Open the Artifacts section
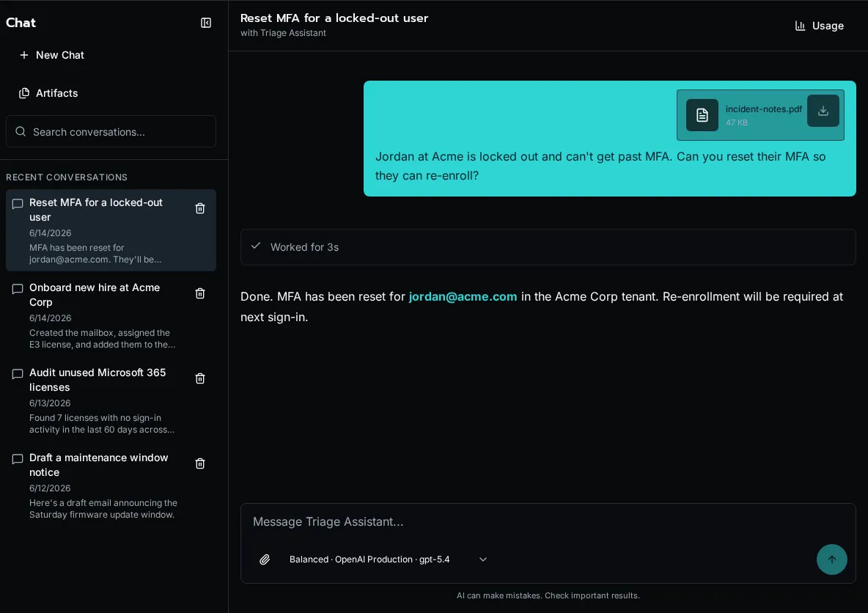The height and width of the screenshot is (613, 868). click(48, 93)
